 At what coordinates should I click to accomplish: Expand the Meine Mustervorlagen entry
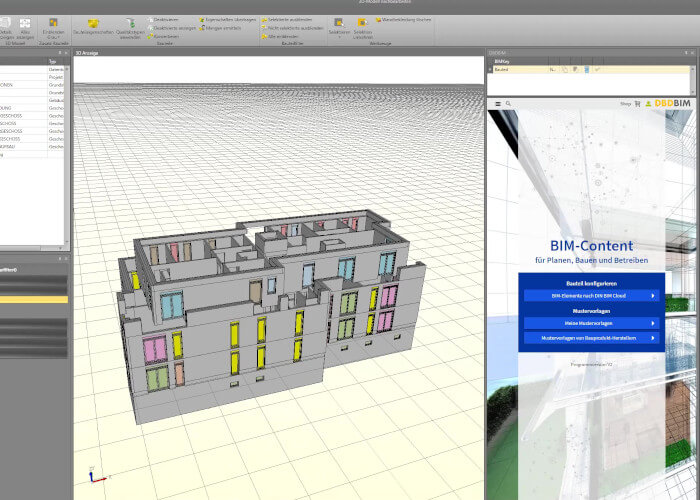[591, 323]
